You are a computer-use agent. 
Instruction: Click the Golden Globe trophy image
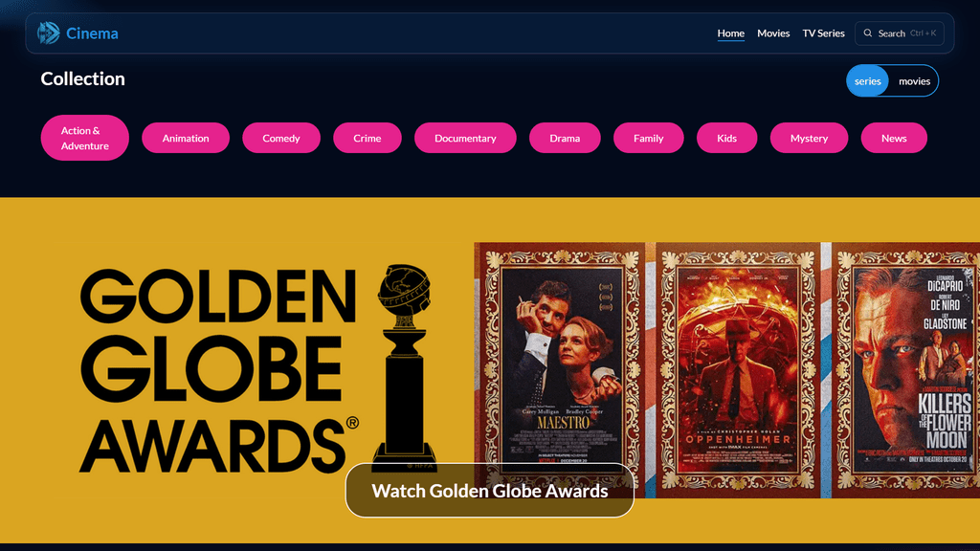[x=405, y=367]
